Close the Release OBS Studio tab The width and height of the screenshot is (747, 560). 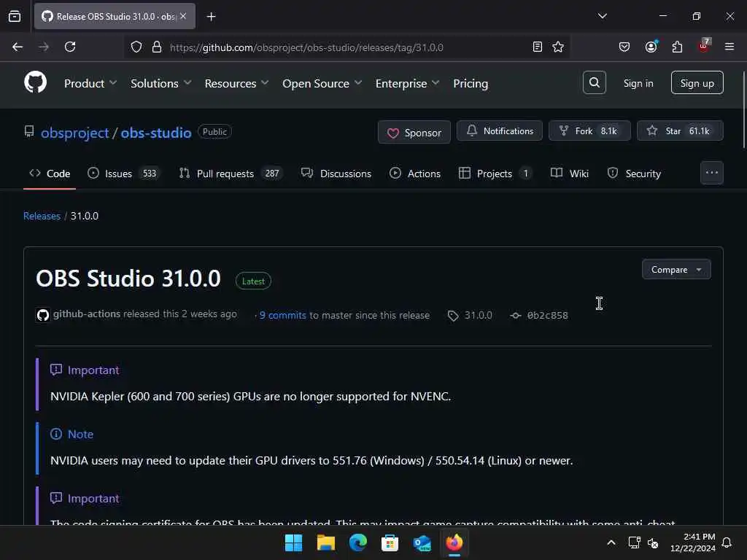coord(183,16)
